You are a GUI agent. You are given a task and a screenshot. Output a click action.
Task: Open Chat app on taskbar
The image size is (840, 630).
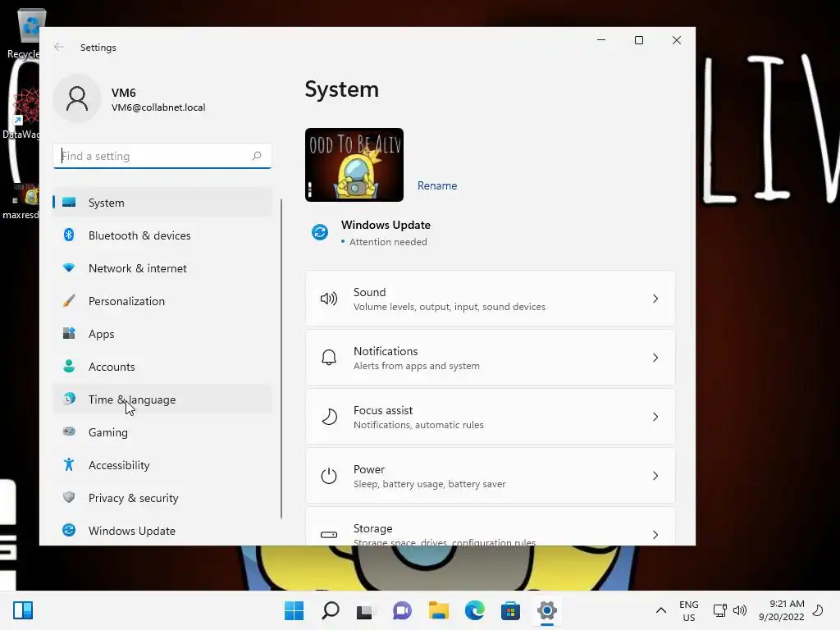tap(402, 610)
